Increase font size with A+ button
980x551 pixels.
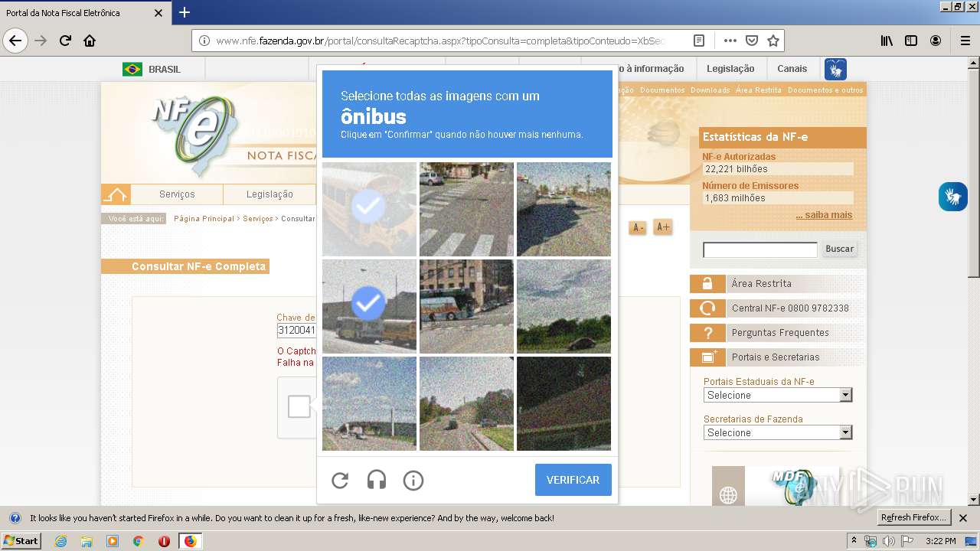[x=663, y=227]
